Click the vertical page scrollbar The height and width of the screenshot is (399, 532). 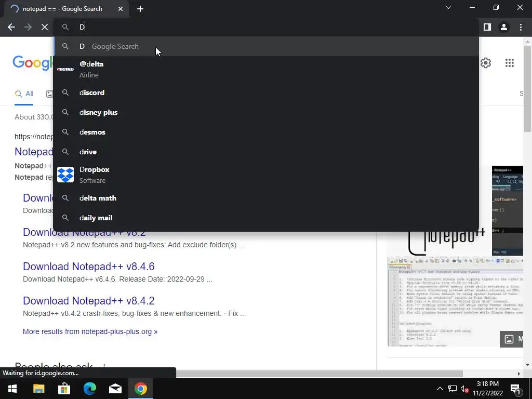pos(527,88)
